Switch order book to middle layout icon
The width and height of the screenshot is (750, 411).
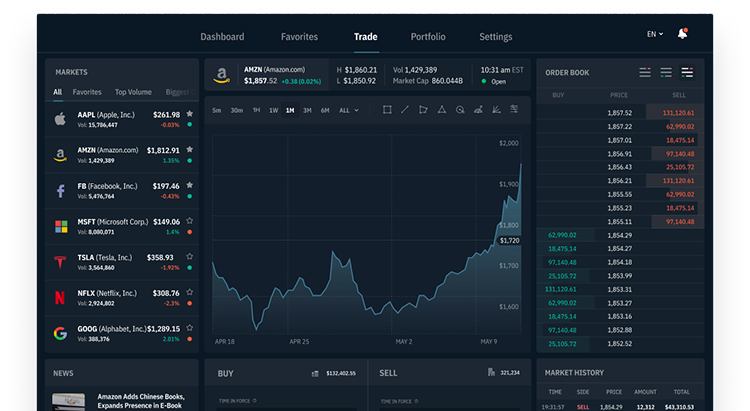tap(666, 72)
